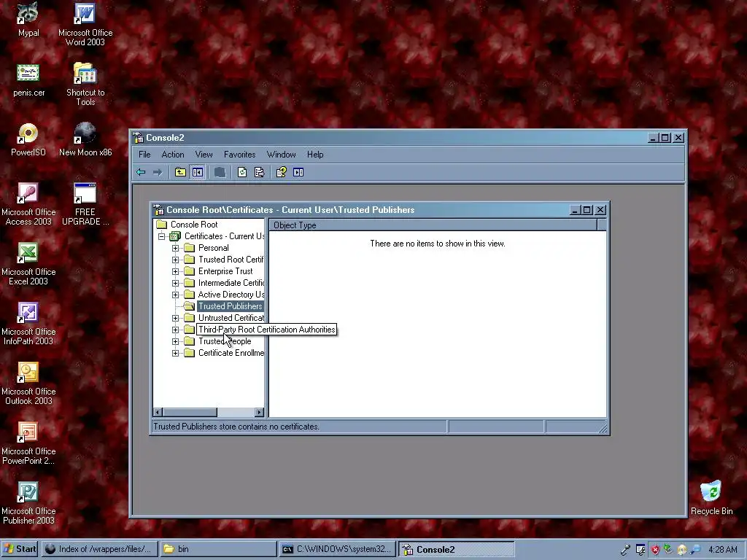Expand the Intermediate Certification node

click(175, 283)
